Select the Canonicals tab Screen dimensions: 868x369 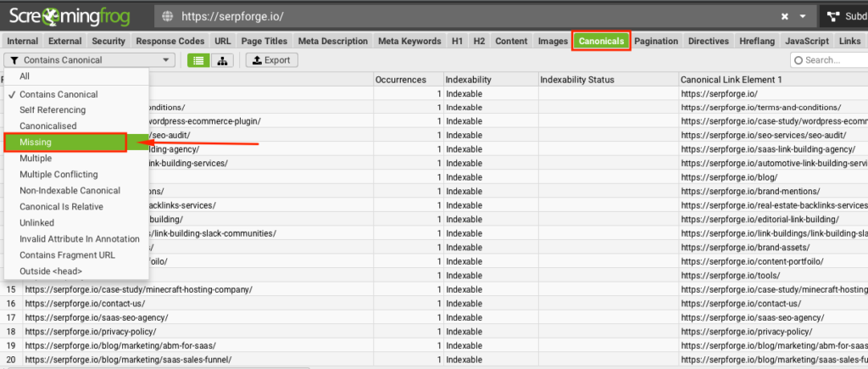point(601,41)
